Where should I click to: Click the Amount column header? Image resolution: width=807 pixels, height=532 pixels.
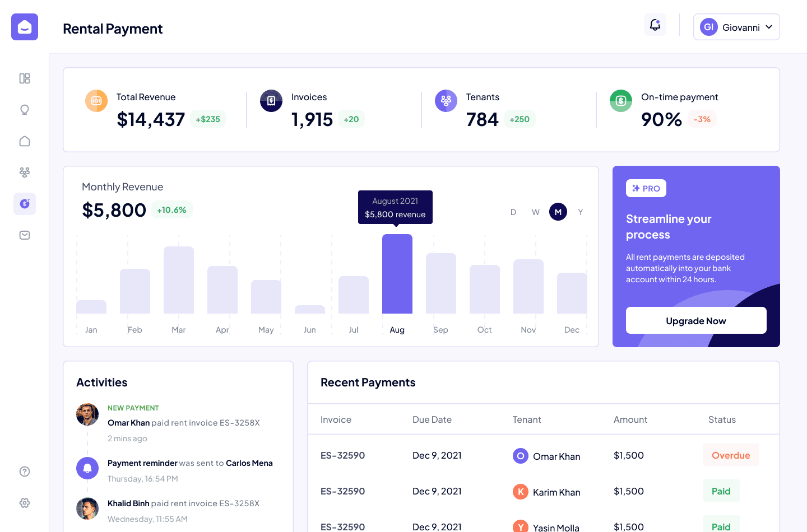(x=630, y=419)
